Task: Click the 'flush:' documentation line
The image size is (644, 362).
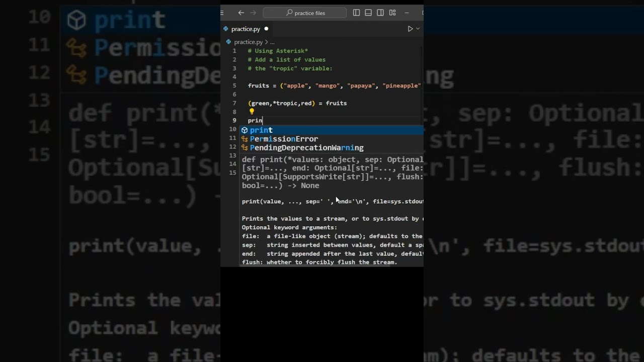Action: [x=319, y=262]
